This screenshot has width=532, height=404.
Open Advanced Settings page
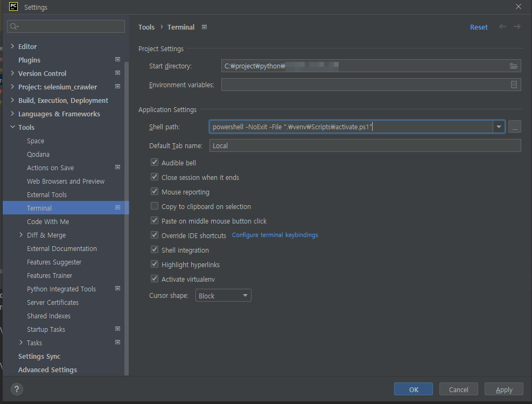(47, 370)
